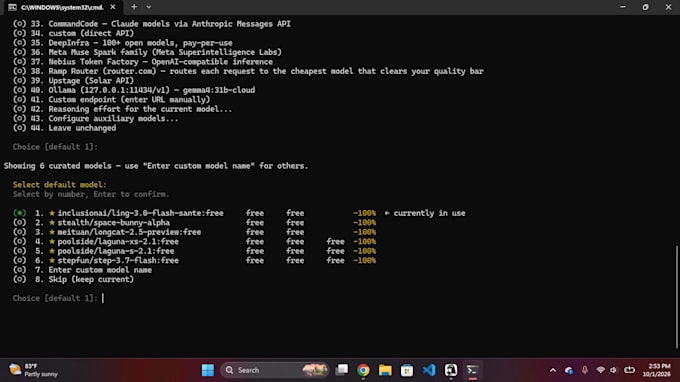
Task: Focus the taskbar Search box
Action: (x=275, y=370)
